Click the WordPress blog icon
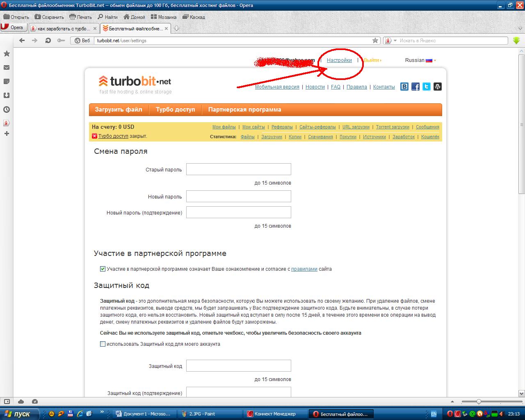Viewport: 525px width, 420px height. [438, 87]
